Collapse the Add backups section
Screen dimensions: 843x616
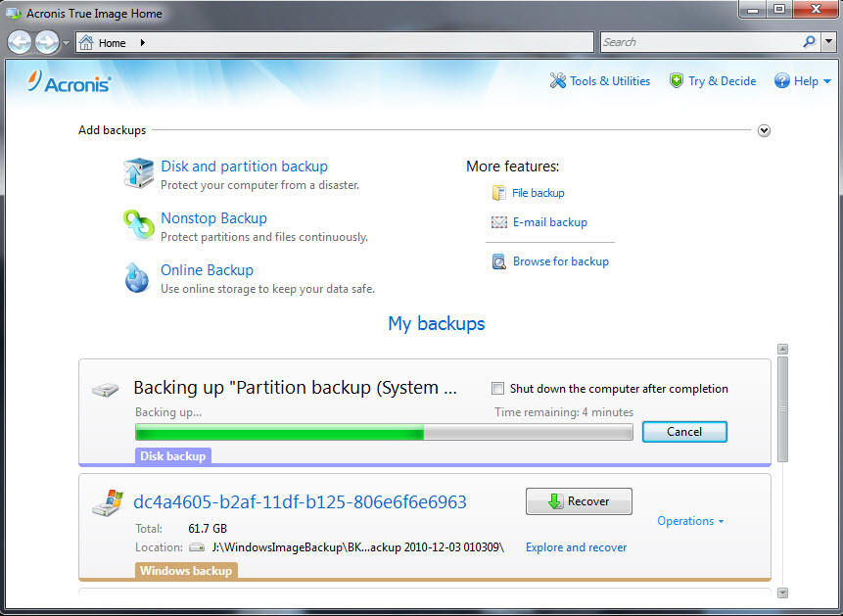pyautogui.click(x=764, y=130)
